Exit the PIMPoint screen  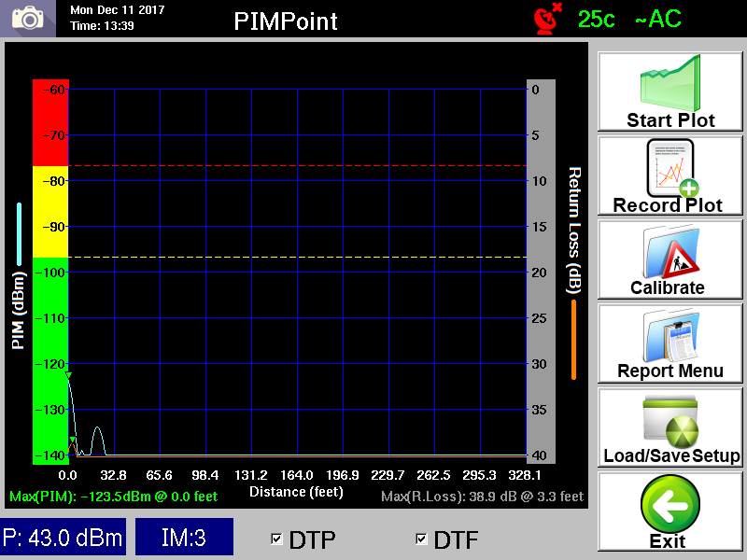click(x=669, y=511)
